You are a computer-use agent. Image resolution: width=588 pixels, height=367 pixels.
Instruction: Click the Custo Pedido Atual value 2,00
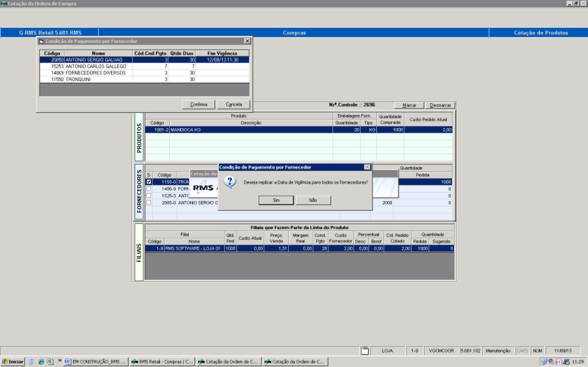[428, 130]
